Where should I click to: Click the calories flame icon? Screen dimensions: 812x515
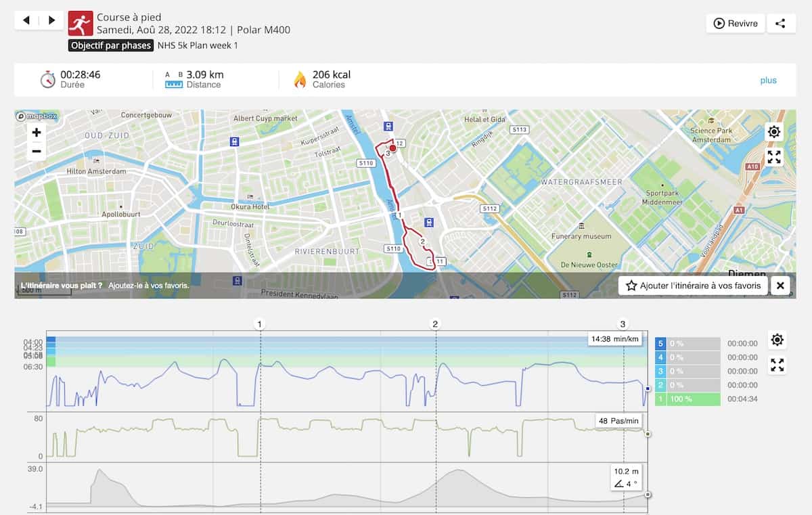click(300, 80)
